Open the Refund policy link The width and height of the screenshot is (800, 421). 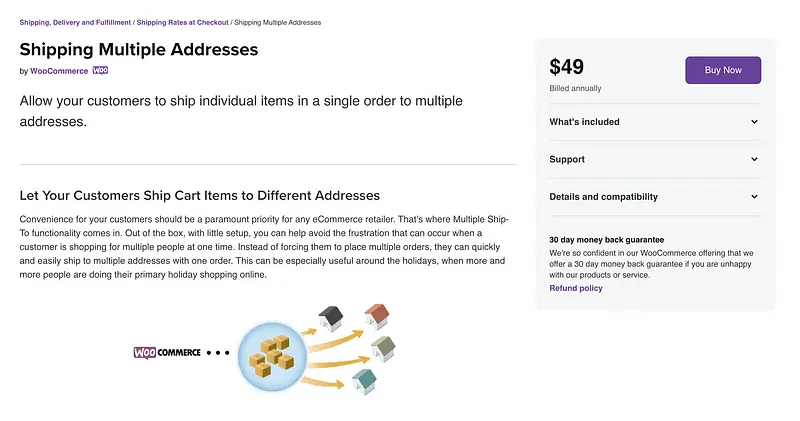(x=576, y=288)
